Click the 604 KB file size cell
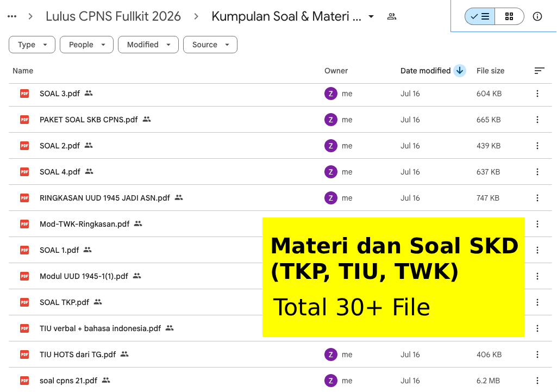The height and width of the screenshot is (392, 557). (489, 94)
